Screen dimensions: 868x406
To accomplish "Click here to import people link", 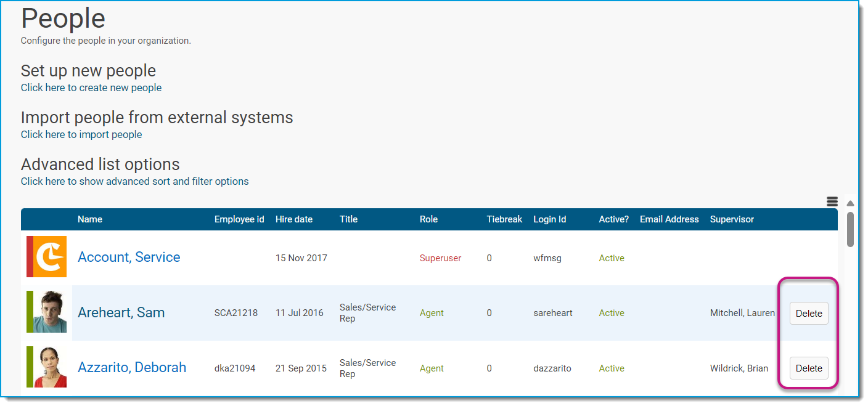I will (x=81, y=134).
